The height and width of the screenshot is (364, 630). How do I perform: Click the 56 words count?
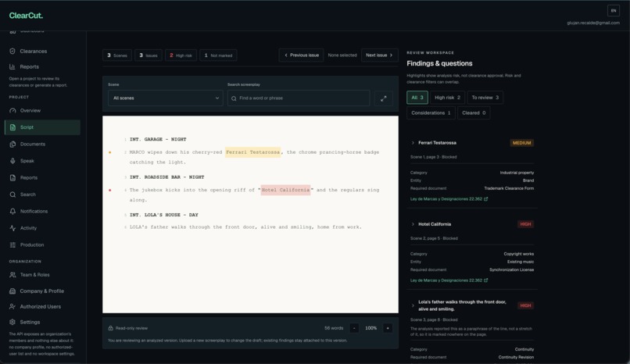tap(334, 328)
